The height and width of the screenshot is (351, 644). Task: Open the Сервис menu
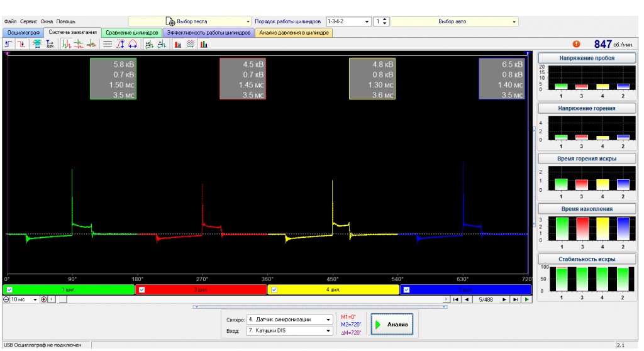(28, 21)
